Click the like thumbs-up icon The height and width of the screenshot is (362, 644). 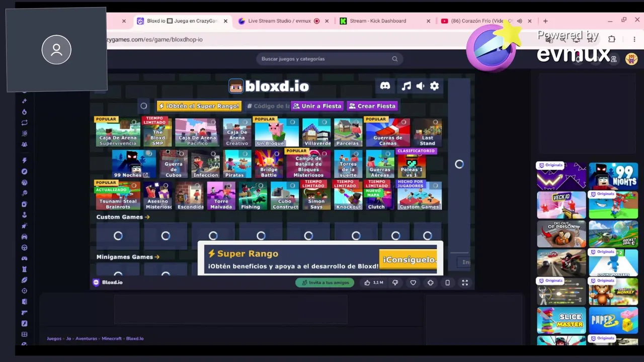tap(367, 283)
